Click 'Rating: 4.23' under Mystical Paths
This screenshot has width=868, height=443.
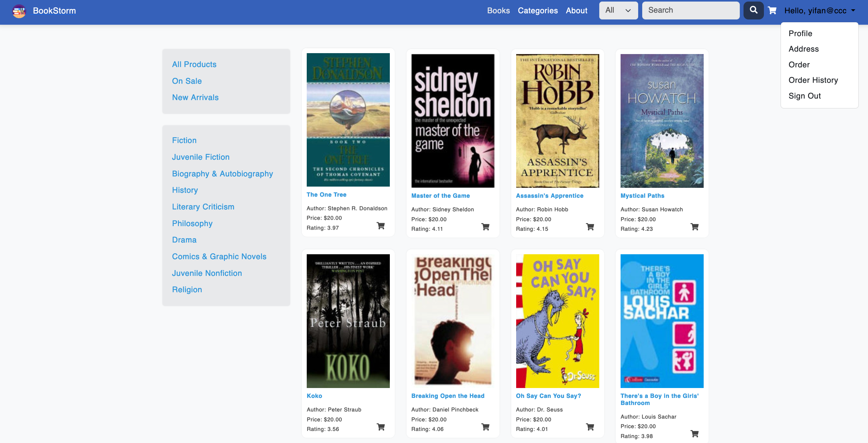click(637, 229)
